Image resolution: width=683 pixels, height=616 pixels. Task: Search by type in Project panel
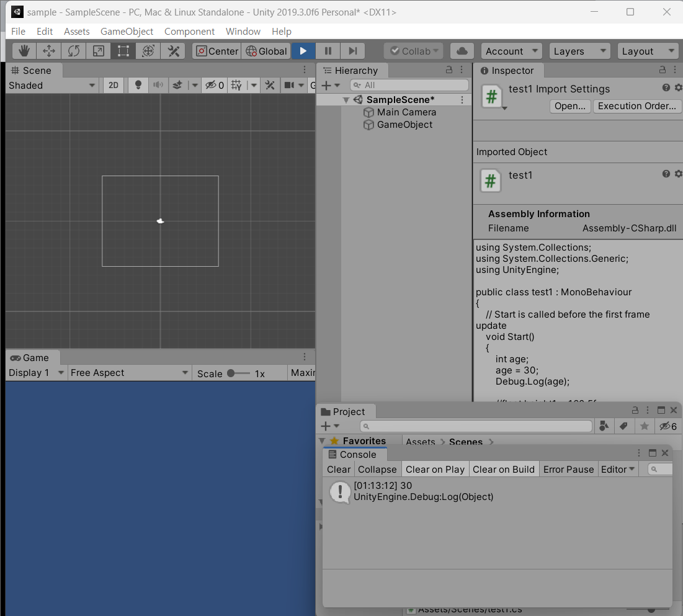[x=604, y=426]
